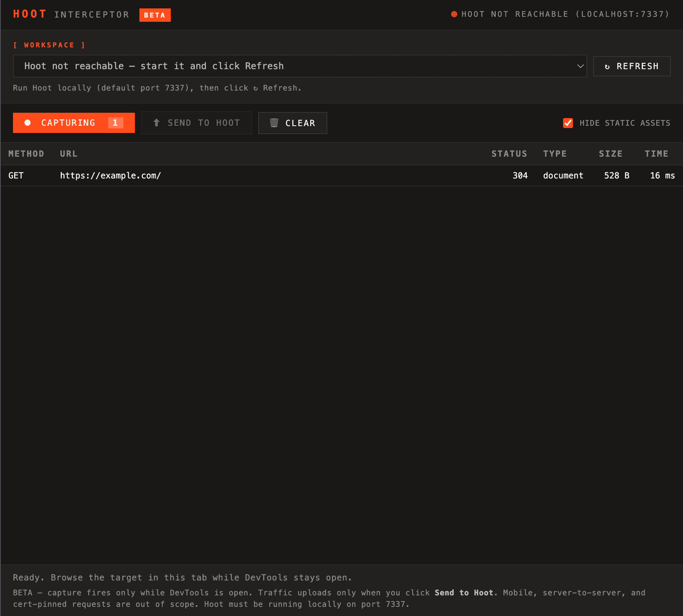This screenshot has height=616, width=683.
Task: Sort by the Status column header
Action: pyautogui.click(x=509, y=154)
